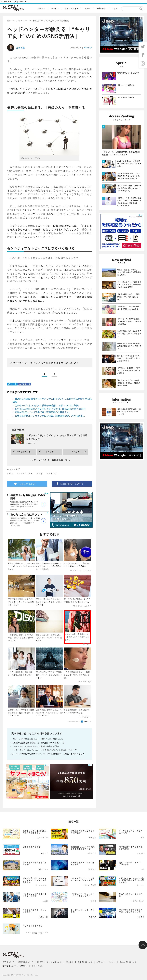Open the マネー nav menu item
Screen dimensions: 147x980
87,8
